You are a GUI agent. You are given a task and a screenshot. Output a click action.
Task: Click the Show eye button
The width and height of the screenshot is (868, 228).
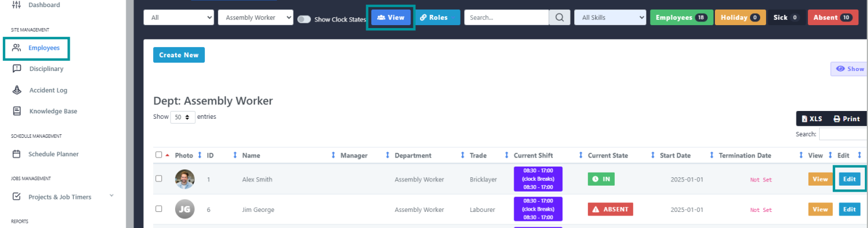pyautogui.click(x=849, y=69)
